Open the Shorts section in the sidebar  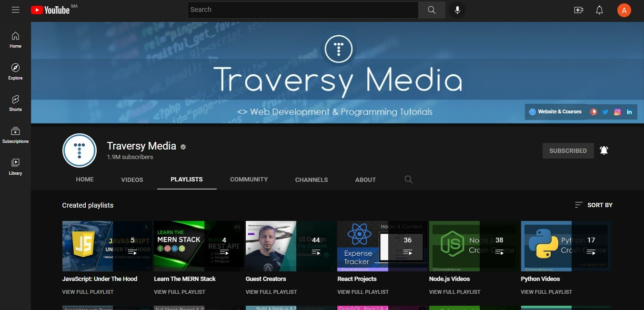pyautogui.click(x=15, y=102)
